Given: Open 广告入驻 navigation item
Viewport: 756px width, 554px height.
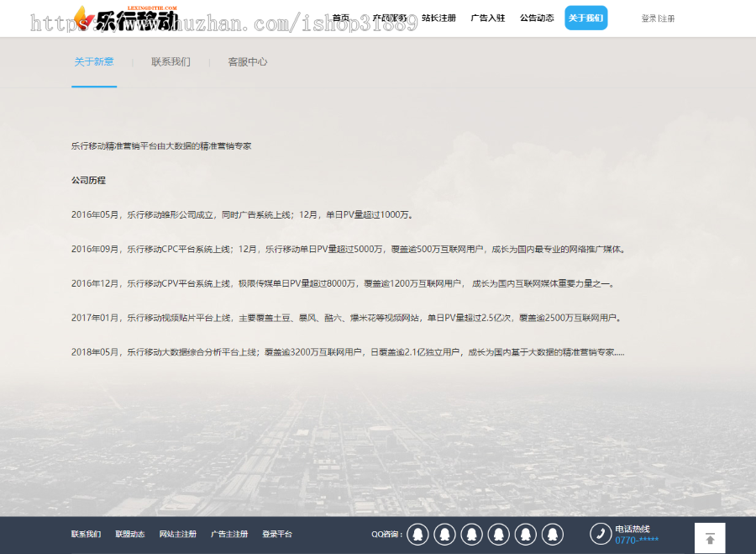Looking at the screenshot, I should point(488,18).
